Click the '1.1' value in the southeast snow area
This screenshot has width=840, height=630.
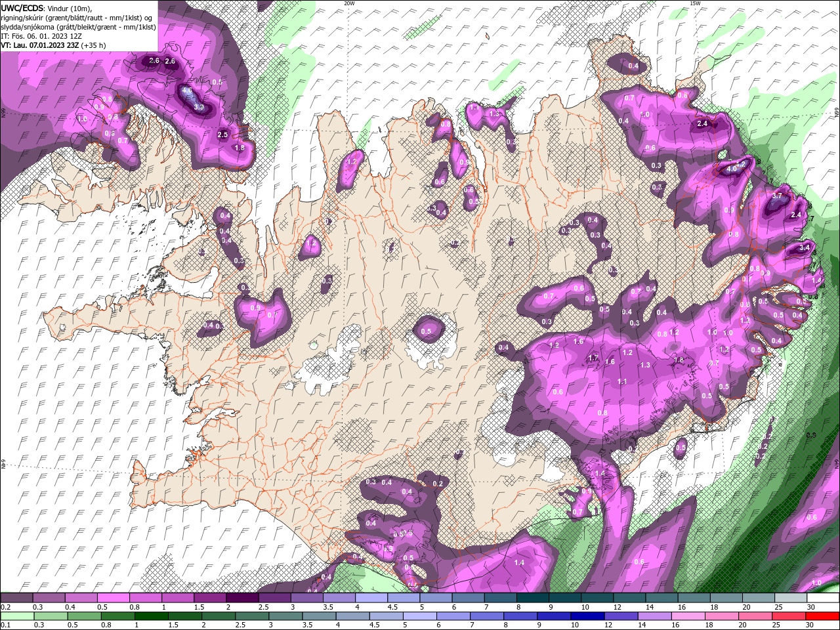click(622, 381)
